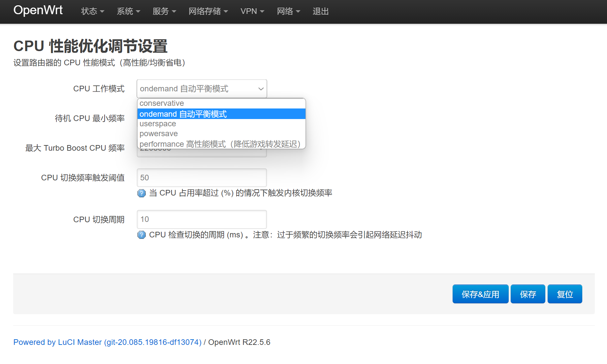Click 退出 to log out

point(321,12)
